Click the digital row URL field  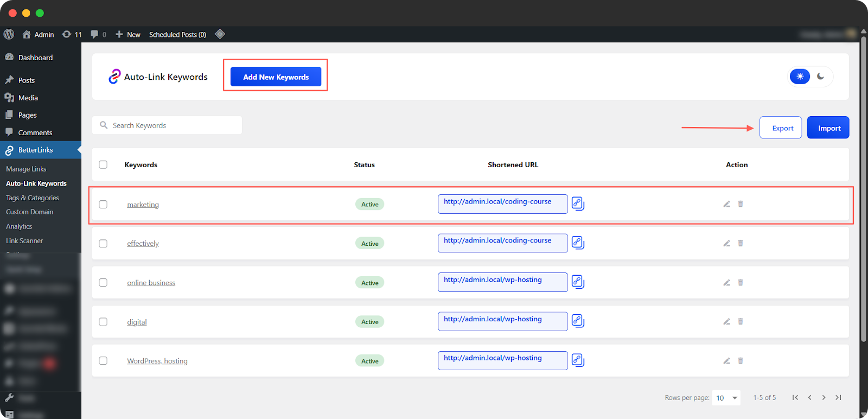pyautogui.click(x=503, y=321)
